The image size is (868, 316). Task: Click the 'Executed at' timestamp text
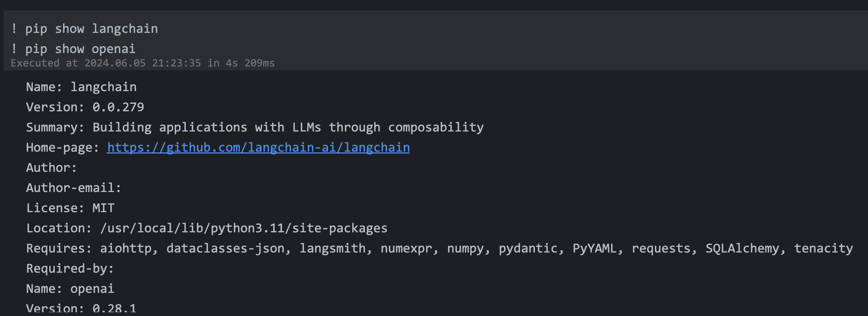tap(143, 63)
